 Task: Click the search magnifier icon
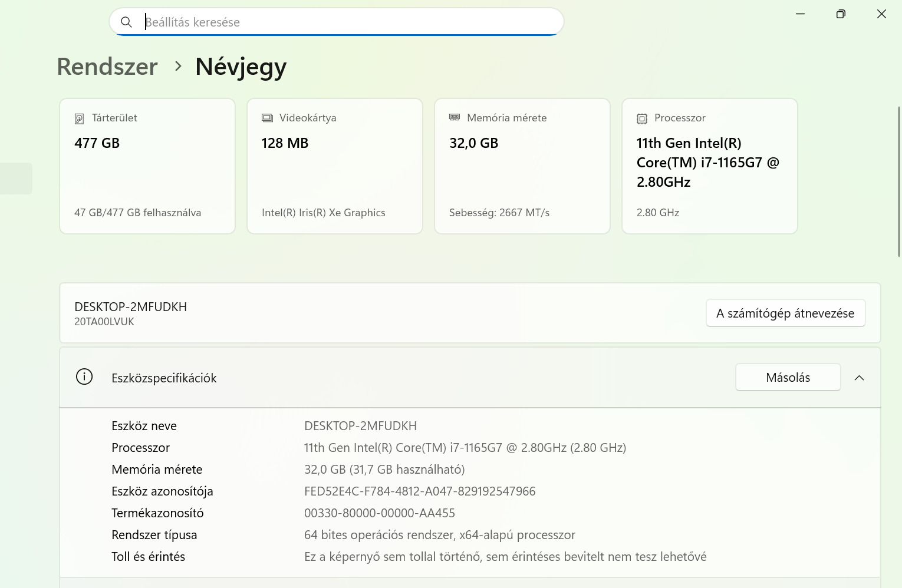coord(126,22)
